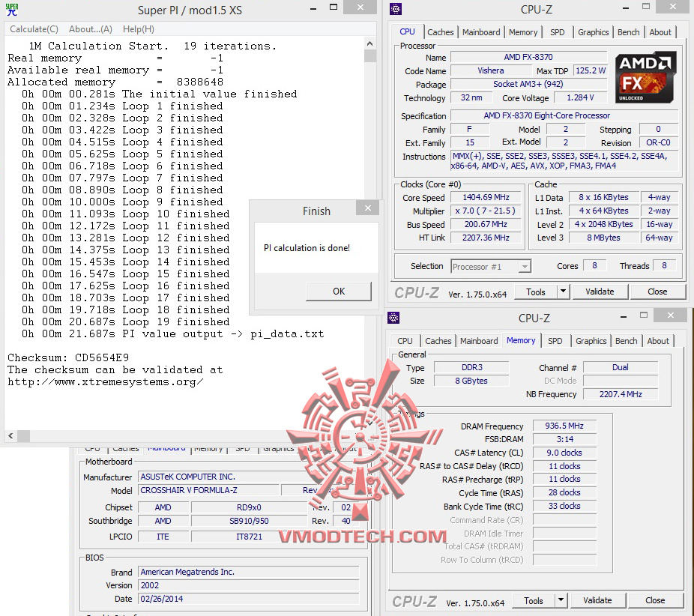This screenshot has height=616, width=694.
Task: Click the Super PI vertical scrollbar thumb
Action: (x=370, y=55)
